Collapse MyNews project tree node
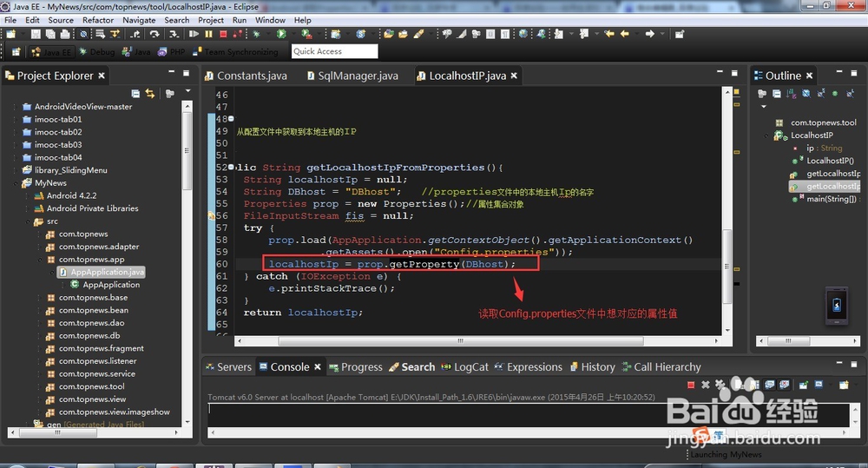This screenshot has height=468, width=868. pos(16,183)
